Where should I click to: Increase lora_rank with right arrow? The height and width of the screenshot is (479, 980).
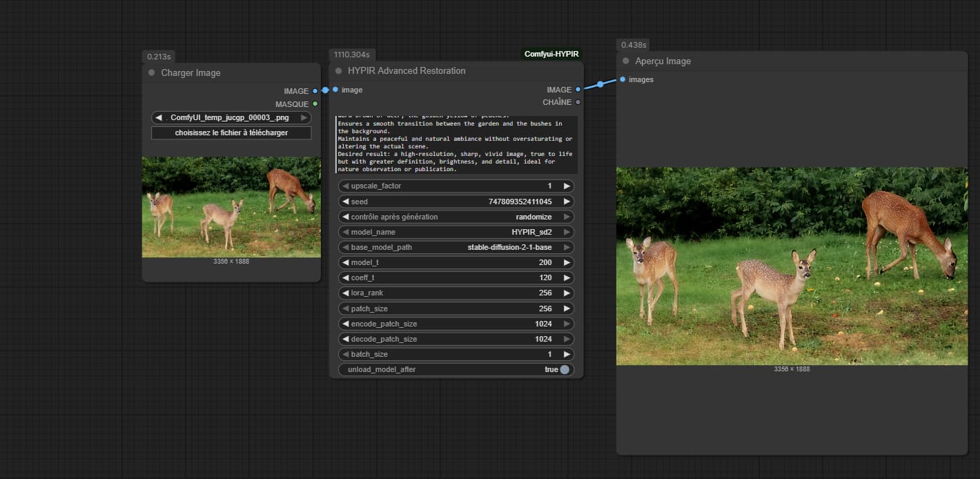pos(567,293)
